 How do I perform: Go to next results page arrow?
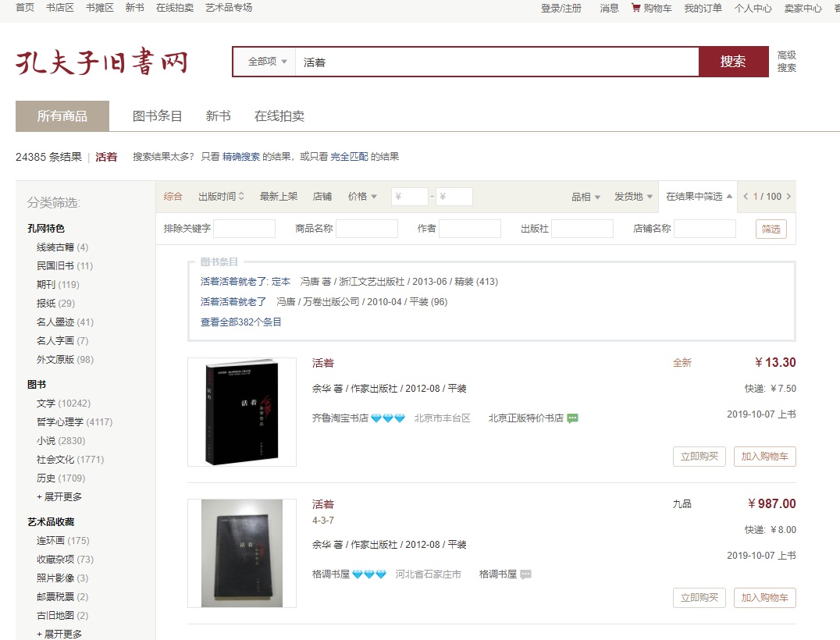click(788, 197)
